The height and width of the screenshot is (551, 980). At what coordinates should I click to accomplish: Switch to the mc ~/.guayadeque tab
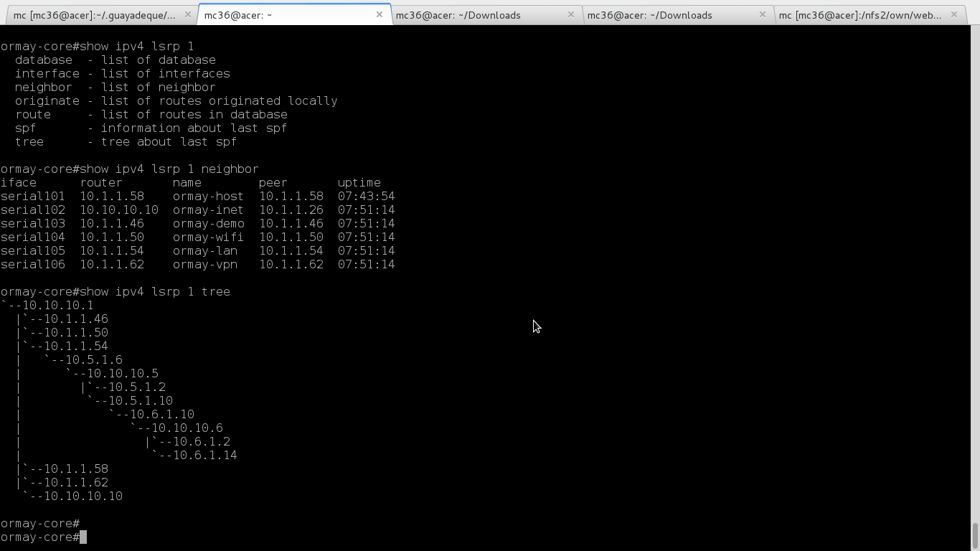pyautogui.click(x=93, y=15)
